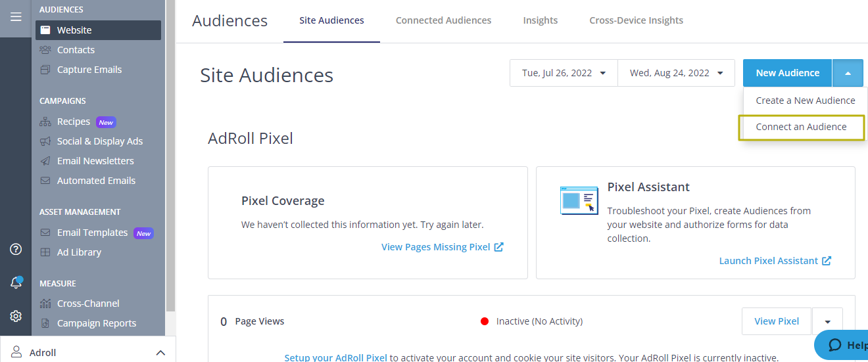The width and height of the screenshot is (868, 362).
Task: Click the Campaign Reports document icon
Action: [45, 323]
